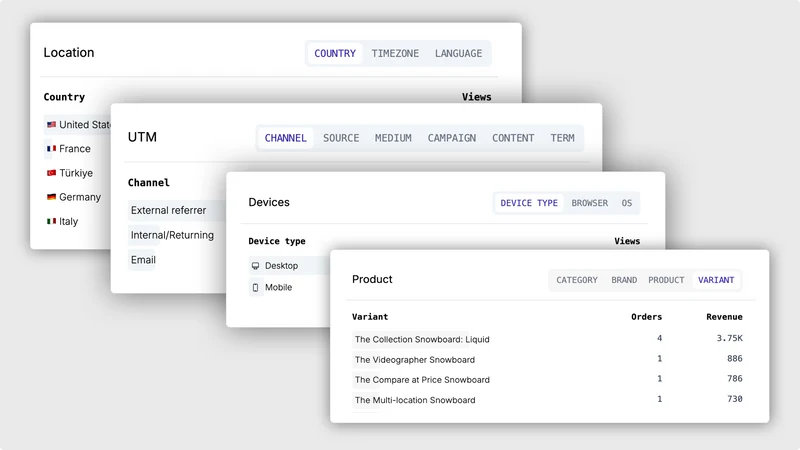Click the Product card title

pyautogui.click(x=372, y=280)
